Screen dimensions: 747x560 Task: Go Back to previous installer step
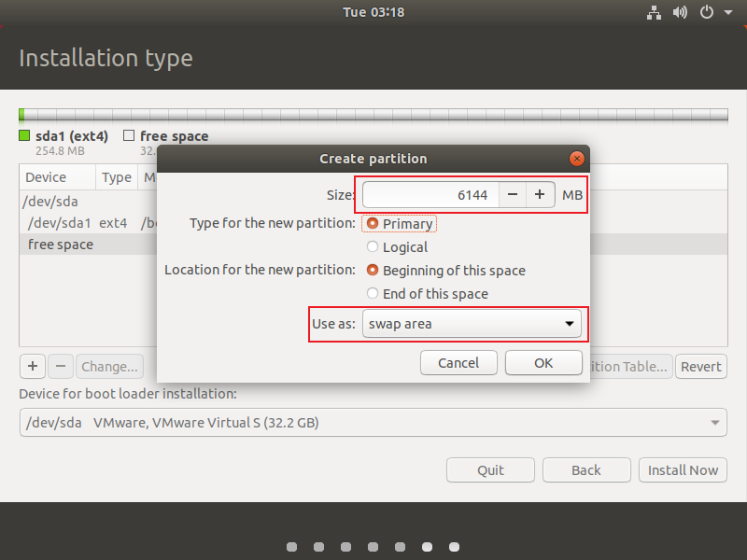click(x=586, y=470)
